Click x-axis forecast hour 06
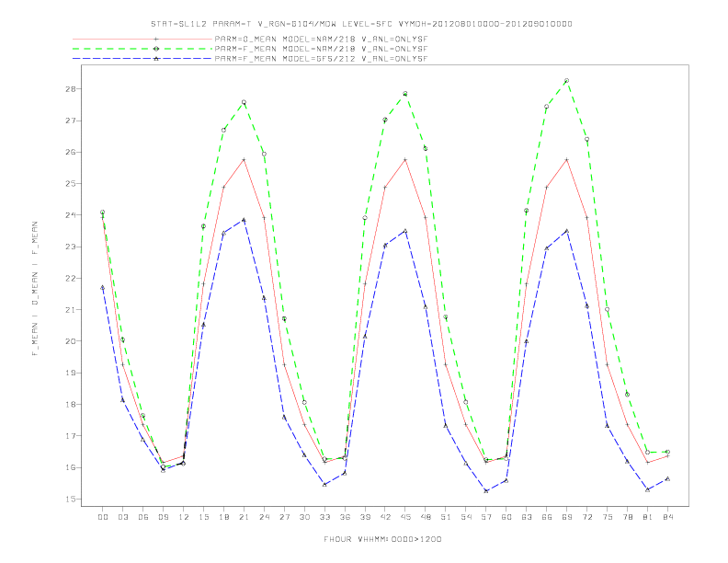728x563 pixels. (x=143, y=517)
